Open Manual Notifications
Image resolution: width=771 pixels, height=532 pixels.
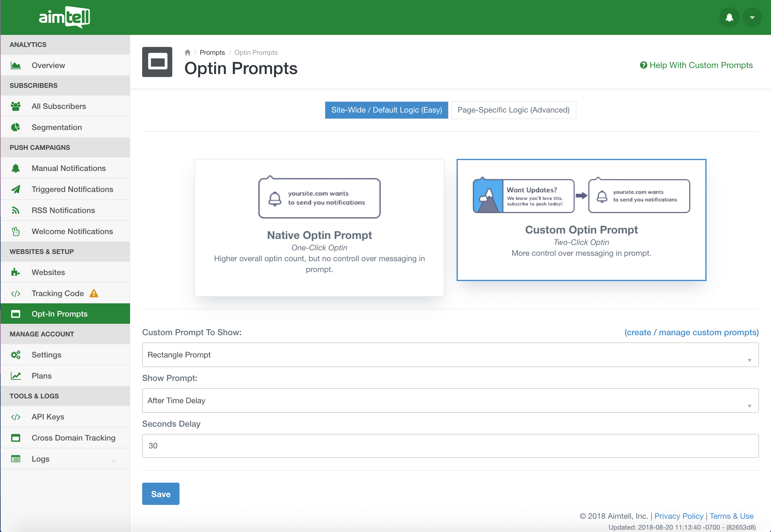click(65, 168)
